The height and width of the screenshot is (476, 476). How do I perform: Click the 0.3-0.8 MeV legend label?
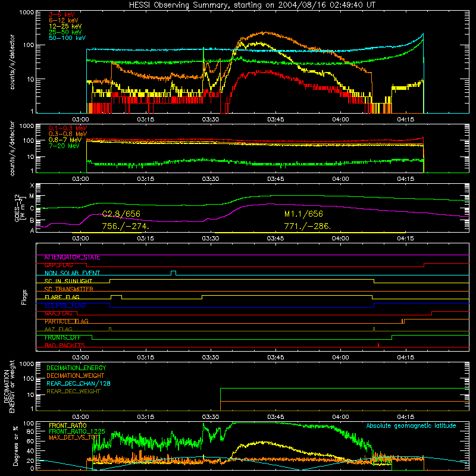click(x=68, y=134)
